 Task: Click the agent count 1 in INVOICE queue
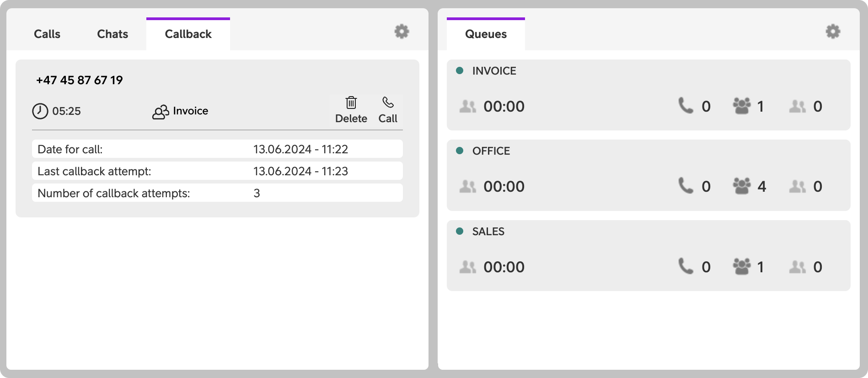(x=761, y=107)
